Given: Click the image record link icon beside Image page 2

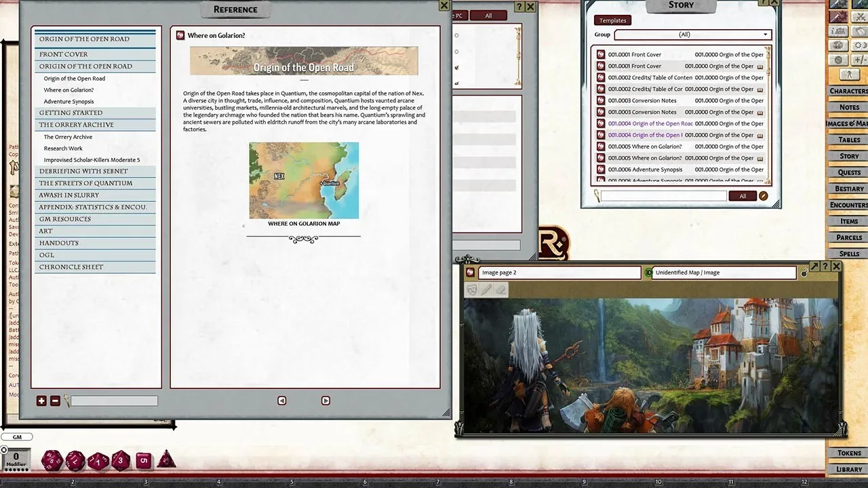Looking at the screenshot, I should click(x=471, y=272).
